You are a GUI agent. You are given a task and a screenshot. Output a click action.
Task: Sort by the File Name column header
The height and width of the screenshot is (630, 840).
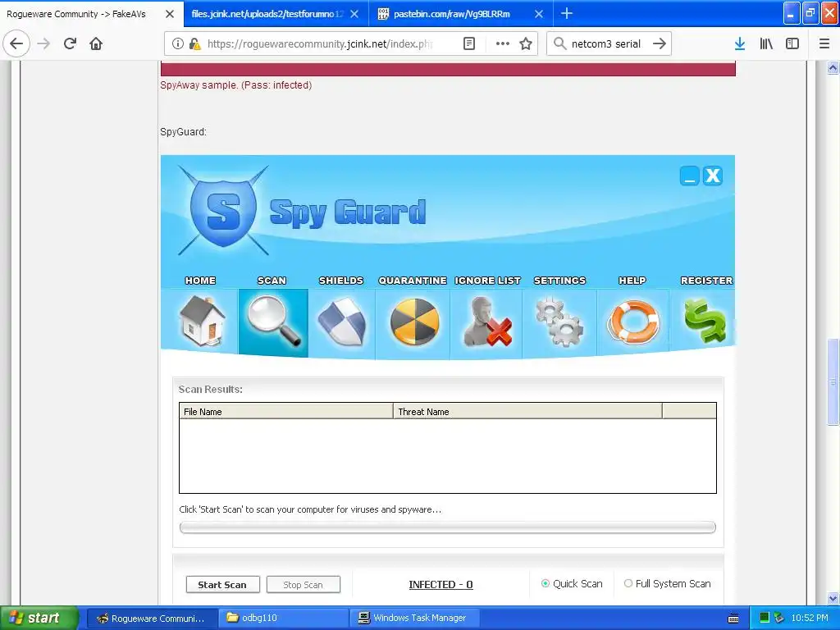coord(286,411)
